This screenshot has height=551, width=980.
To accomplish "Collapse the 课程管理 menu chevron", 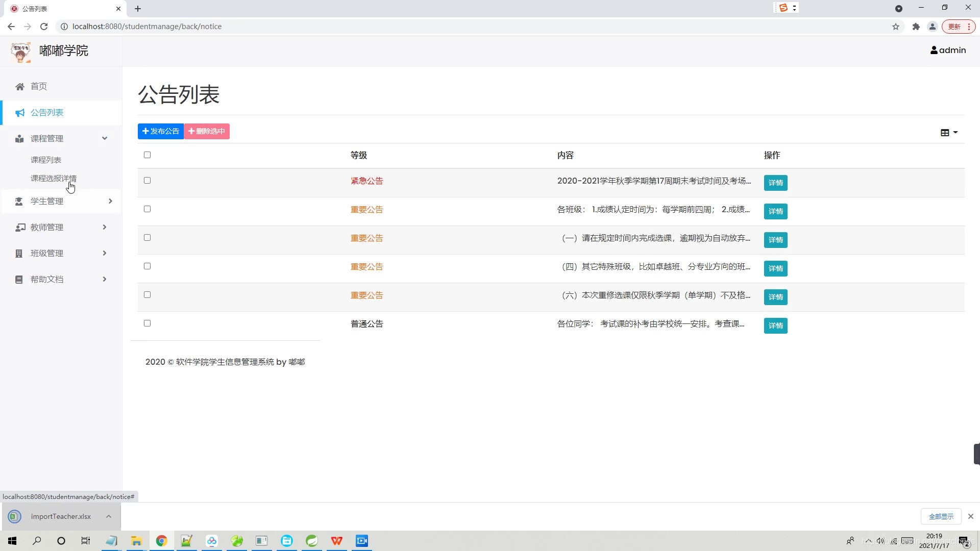I will [x=105, y=139].
